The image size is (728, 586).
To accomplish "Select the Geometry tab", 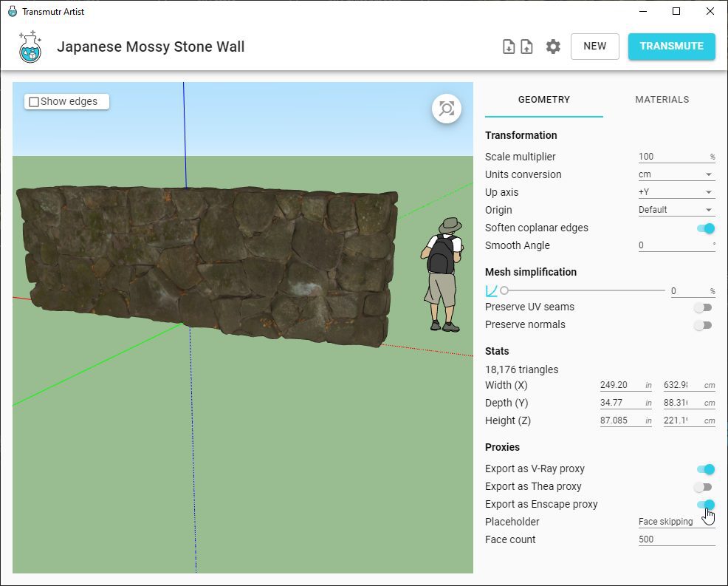I will pos(543,100).
